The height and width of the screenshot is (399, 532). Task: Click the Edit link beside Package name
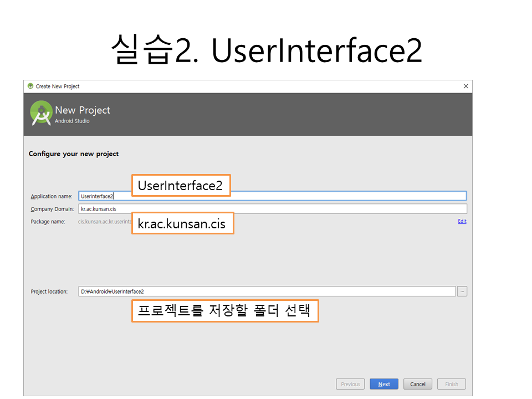pyautogui.click(x=462, y=221)
